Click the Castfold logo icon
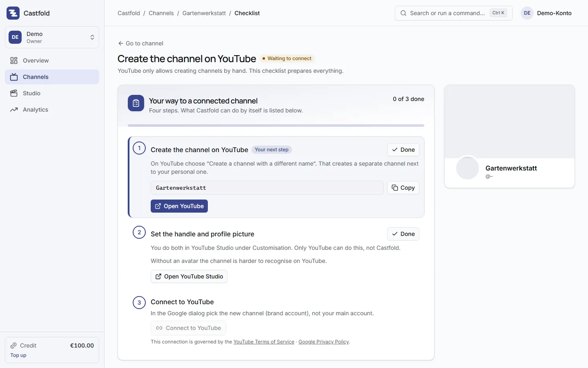Screen dimensions: 588x368 point(13,13)
